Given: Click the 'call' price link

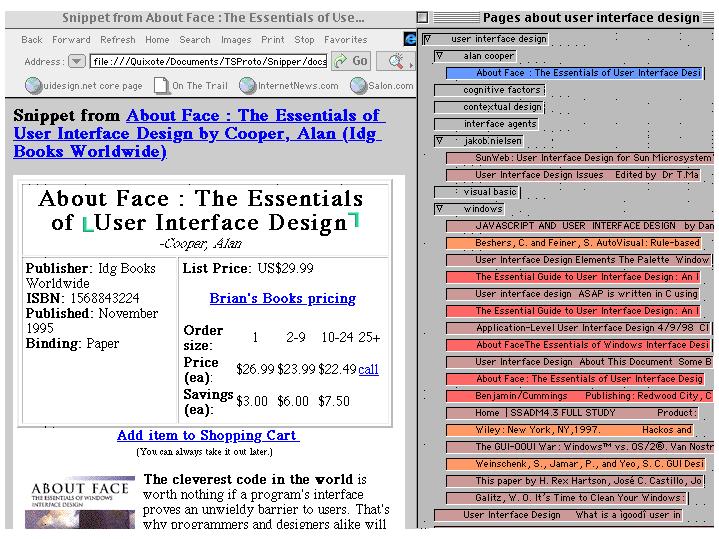Looking at the screenshot, I should (368, 369).
